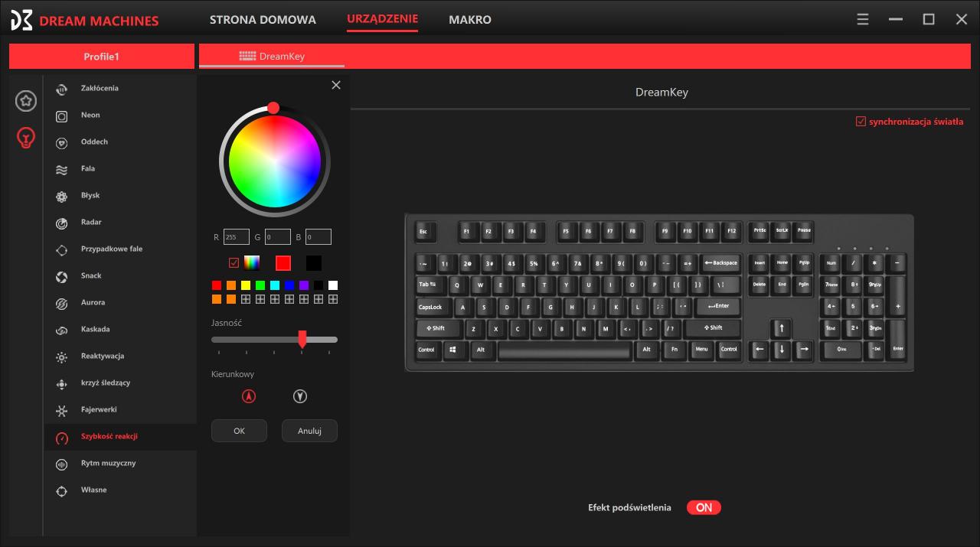
Task: Pick the Fala wave effect icon
Action: pos(62,170)
